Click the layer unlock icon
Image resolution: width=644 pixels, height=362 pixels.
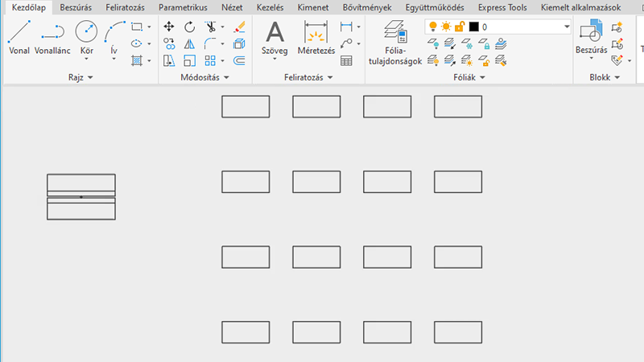[484, 61]
